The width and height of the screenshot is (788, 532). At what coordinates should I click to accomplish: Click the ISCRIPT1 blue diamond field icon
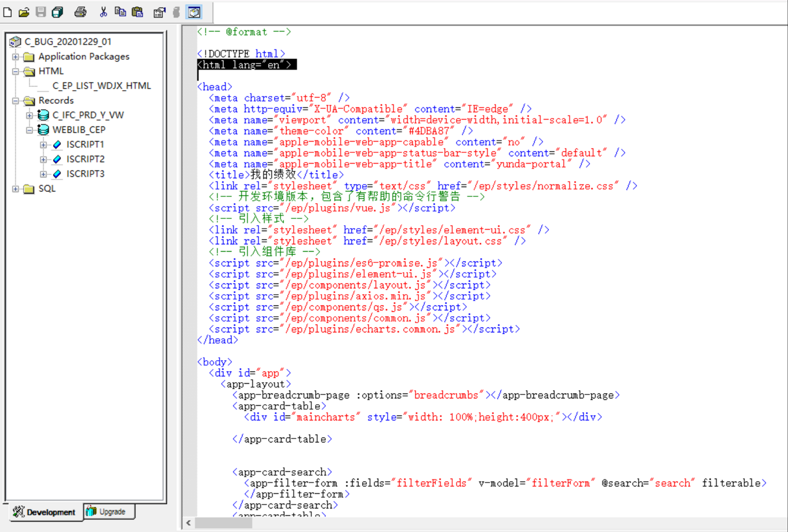(57, 145)
